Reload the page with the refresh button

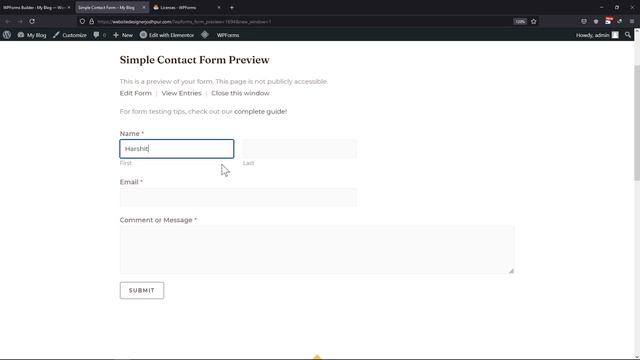tap(32, 21)
